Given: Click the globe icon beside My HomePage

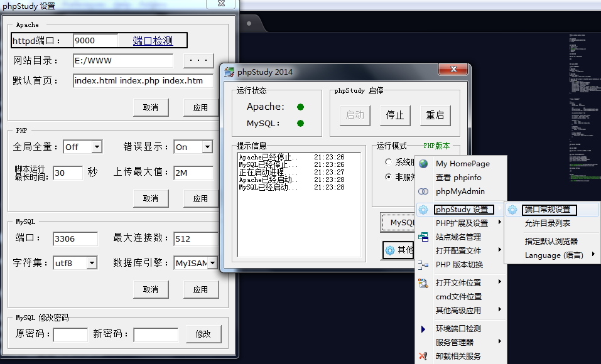Looking at the screenshot, I should (x=423, y=164).
